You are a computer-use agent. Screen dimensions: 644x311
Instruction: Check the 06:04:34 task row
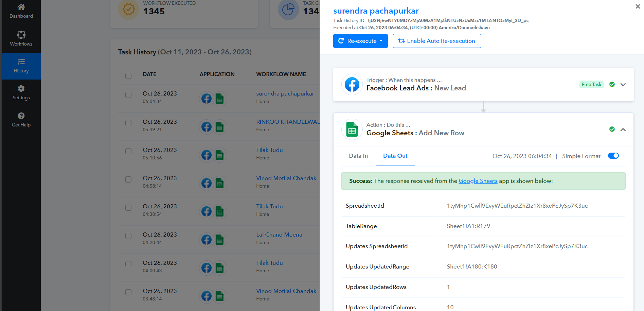128,95
